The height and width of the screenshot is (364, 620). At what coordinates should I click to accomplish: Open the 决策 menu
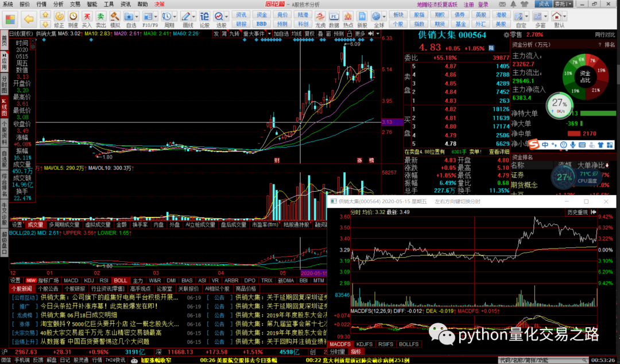click(x=160, y=5)
